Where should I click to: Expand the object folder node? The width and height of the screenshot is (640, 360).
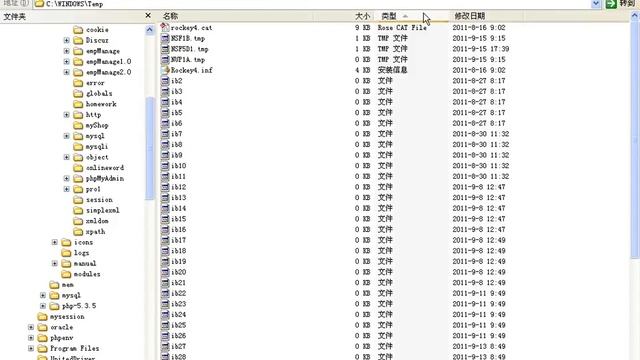pos(67,157)
